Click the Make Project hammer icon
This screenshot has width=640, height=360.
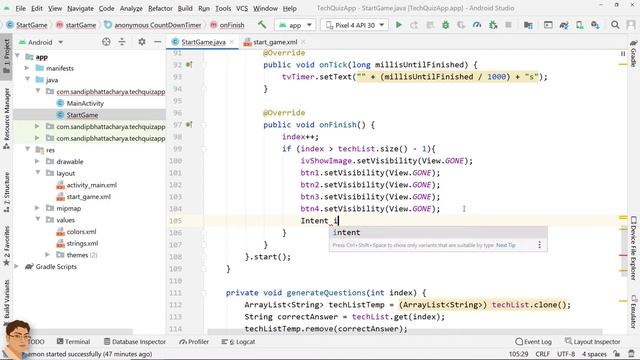[x=262, y=25]
